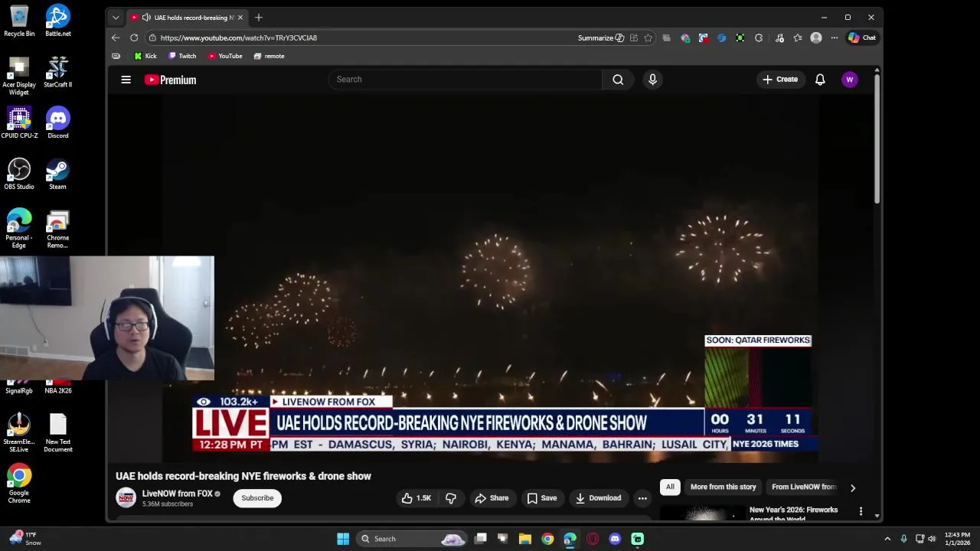Open a new browser tab

(258, 18)
